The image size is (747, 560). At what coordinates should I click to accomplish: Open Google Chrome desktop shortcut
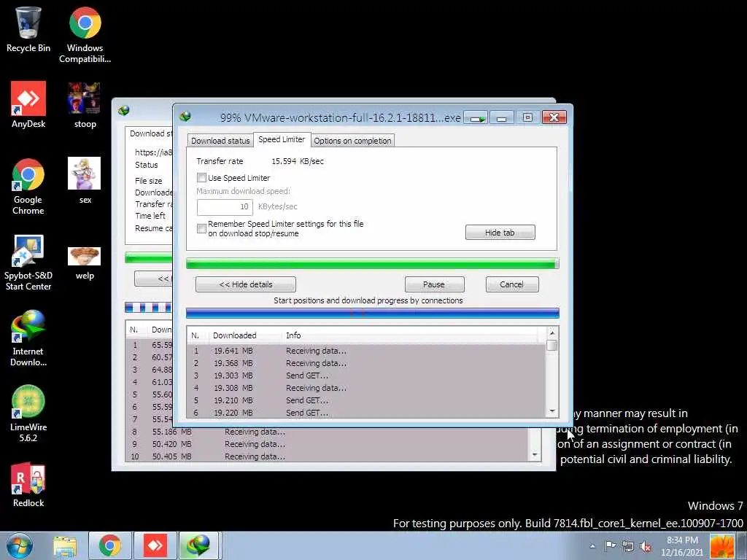click(x=28, y=186)
